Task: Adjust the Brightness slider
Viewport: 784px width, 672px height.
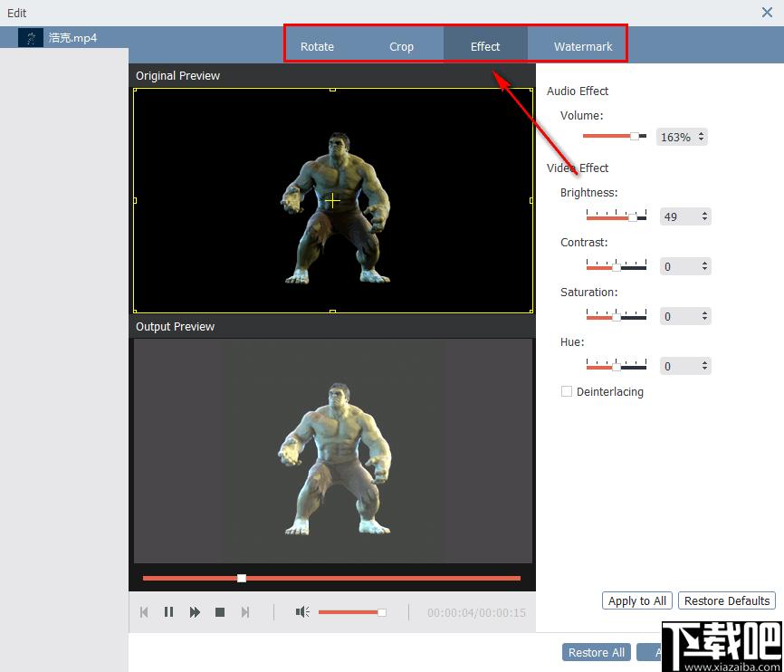Action: 616,216
